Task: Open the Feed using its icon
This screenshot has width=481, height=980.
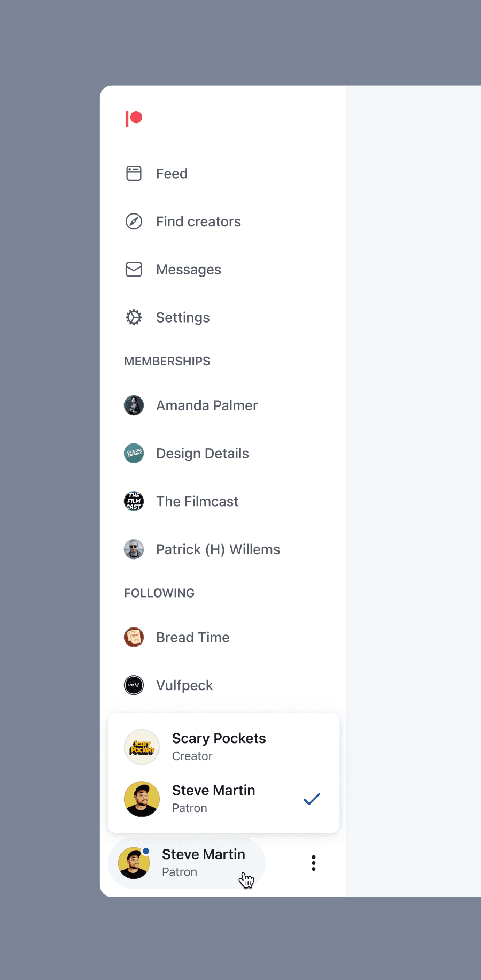Action: pyautogui.click(x=134, y=173)
